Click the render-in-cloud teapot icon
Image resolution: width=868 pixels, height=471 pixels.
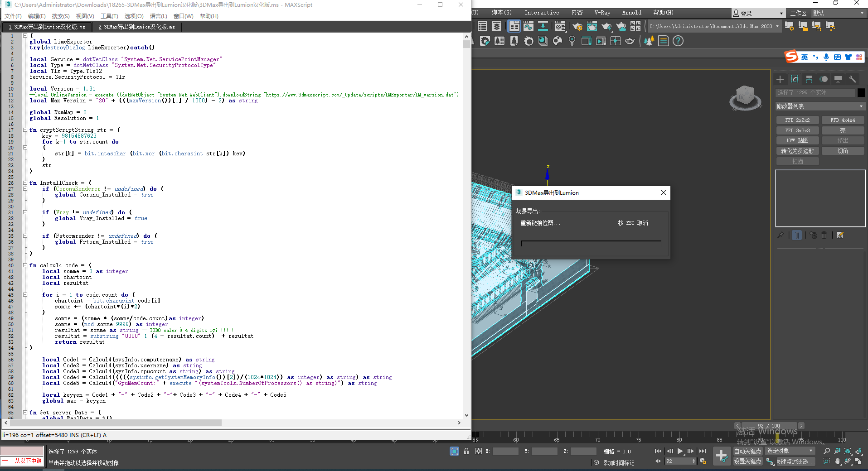pyautogui.click(x=621, y=26)
